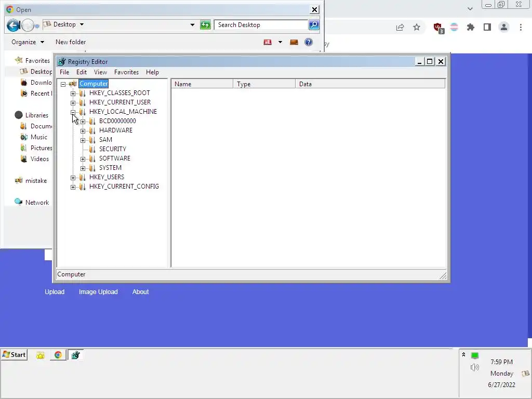
Task: Open the Organize dropdown menu
Action: tap(28, 42)
